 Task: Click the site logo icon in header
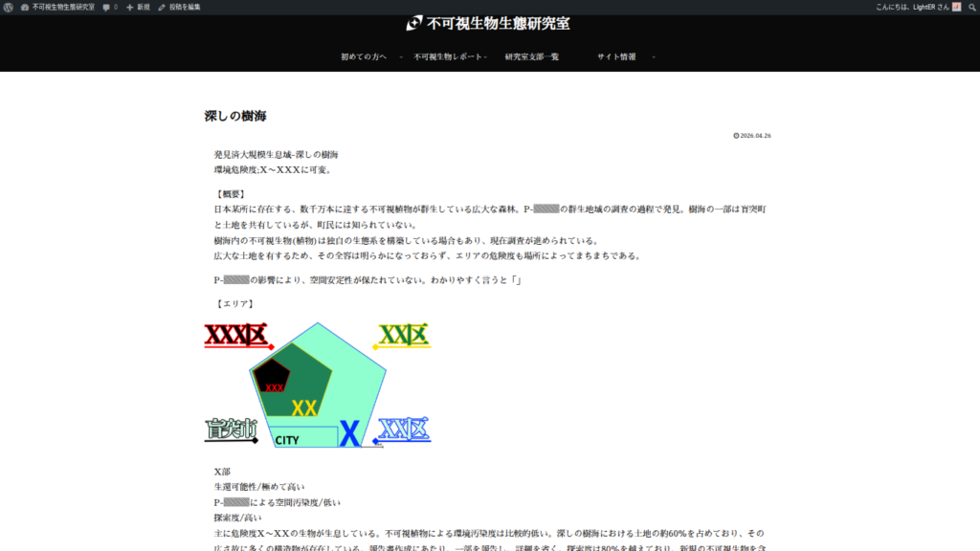414,24
